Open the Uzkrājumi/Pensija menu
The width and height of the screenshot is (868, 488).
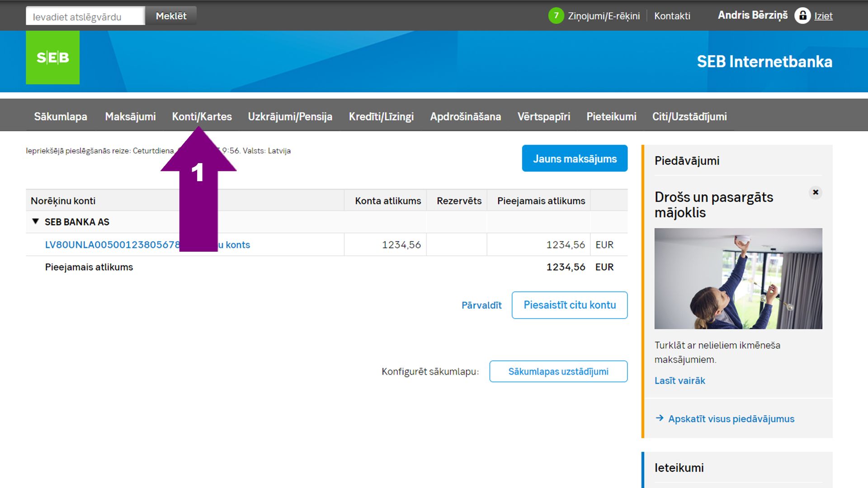click(x=290, y=117)
